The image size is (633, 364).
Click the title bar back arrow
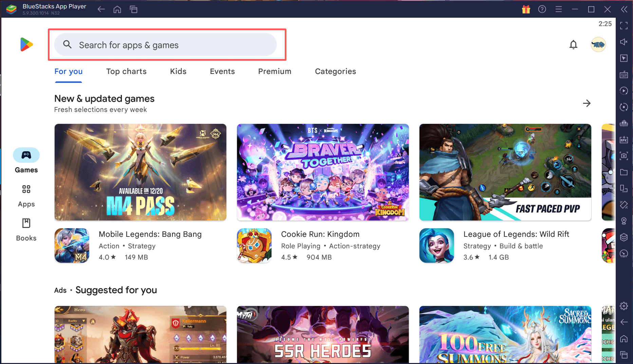pyautogui.click(x=101, y=9)
